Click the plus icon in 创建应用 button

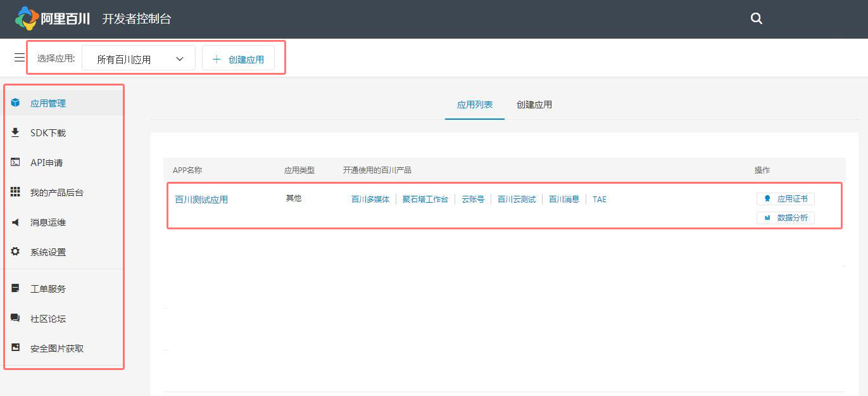point(217,59)
